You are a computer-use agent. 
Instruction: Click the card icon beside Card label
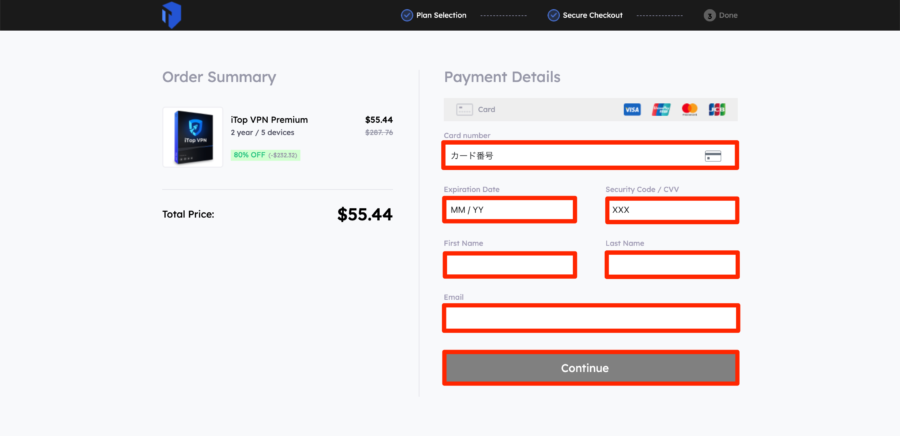pyautogui.click(x=464, y=110)
